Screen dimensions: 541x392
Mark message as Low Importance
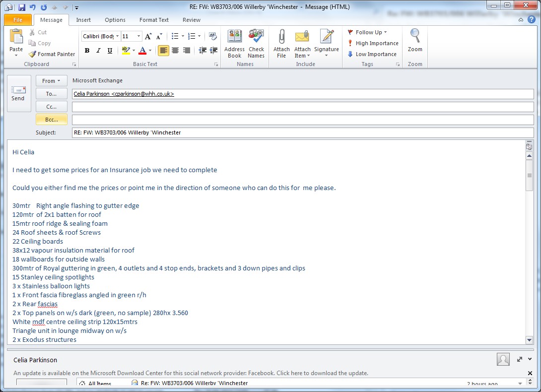coord(372,54)
